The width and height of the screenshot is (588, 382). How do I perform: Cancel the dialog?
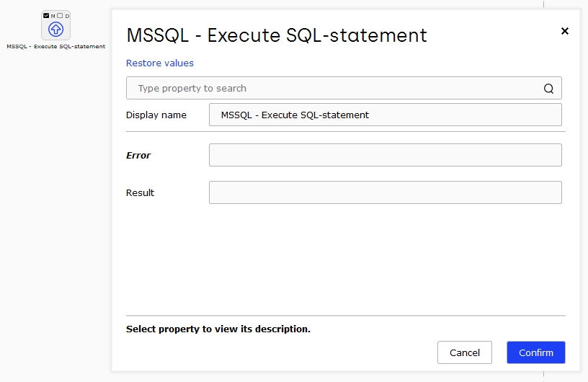click(x=465, y=352)
